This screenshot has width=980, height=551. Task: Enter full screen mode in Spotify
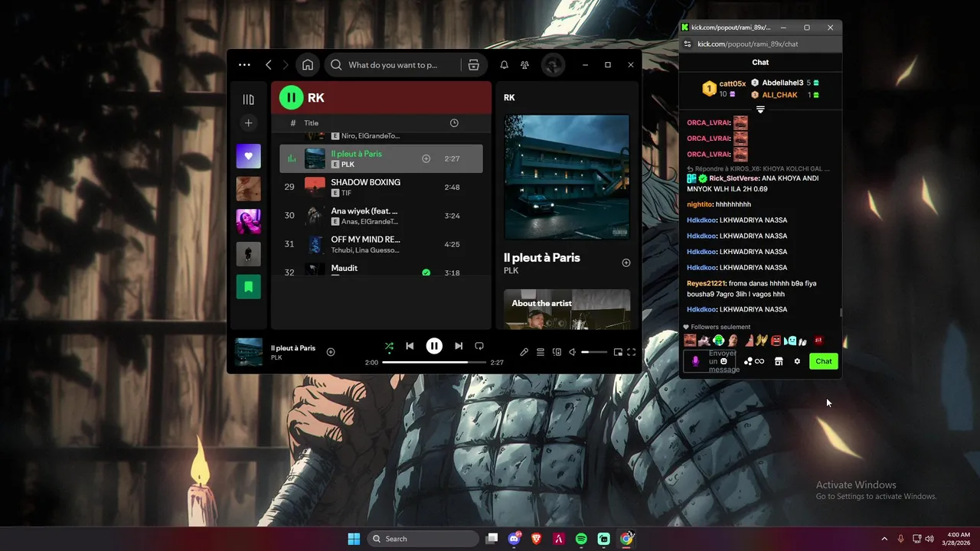(632, 352)
